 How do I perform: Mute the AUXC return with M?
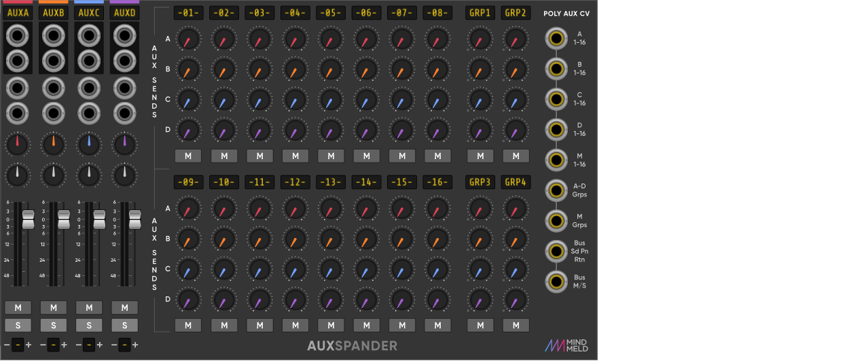[88, 308]
